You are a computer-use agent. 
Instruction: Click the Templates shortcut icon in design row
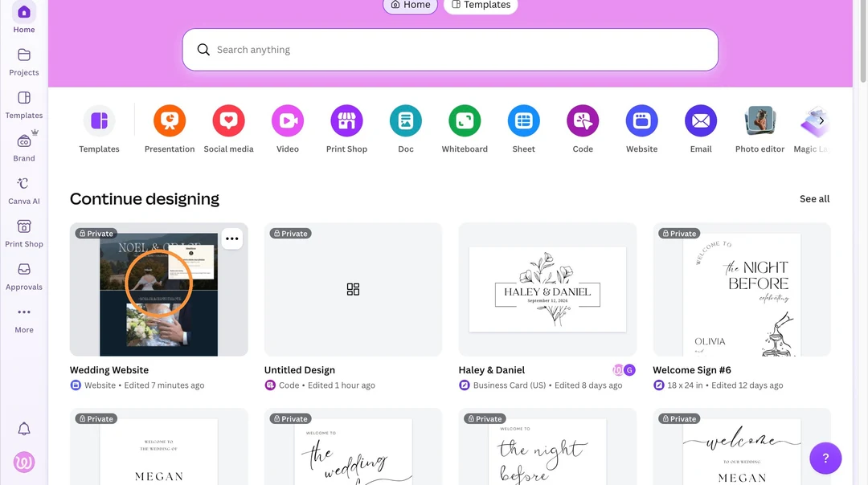click(x=99, y=120)
